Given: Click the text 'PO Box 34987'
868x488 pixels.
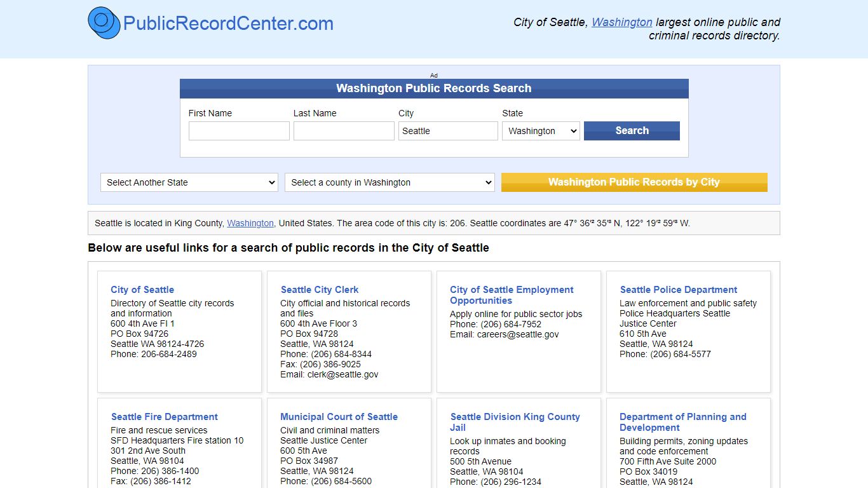Looking at the screenshot, I should [309, 461].
